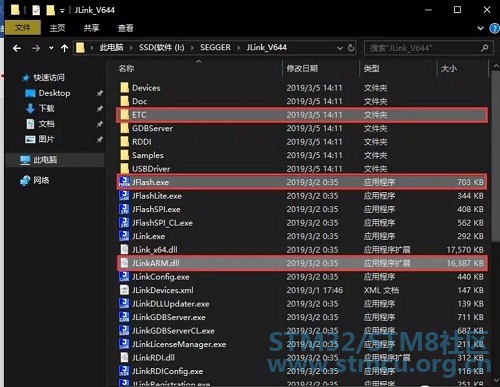This screenshot has width=500, height=387.
Task: Click the 16,387 KB size cell
Action: point(465,263)
